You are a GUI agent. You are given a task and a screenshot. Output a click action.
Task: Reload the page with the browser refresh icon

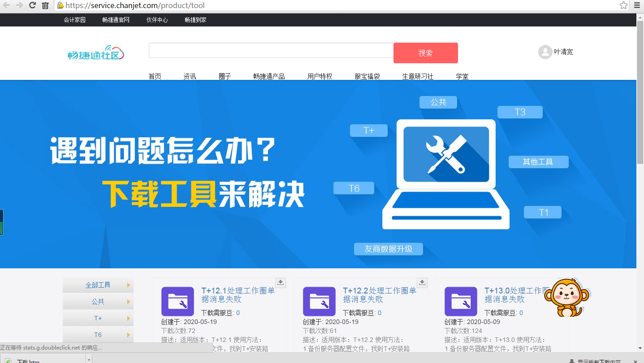[x=32, y=5]
